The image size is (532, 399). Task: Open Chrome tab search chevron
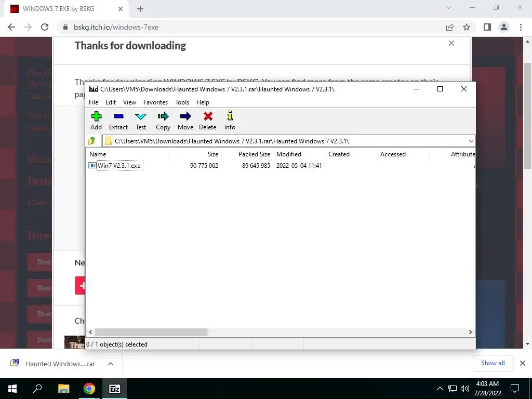click(x=448, y=7)
